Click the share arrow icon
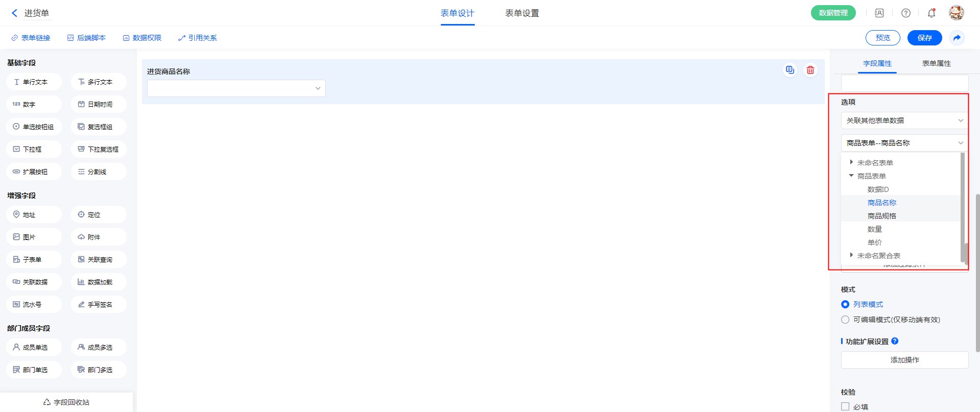980x412 pixels. [x=957, y=38]
